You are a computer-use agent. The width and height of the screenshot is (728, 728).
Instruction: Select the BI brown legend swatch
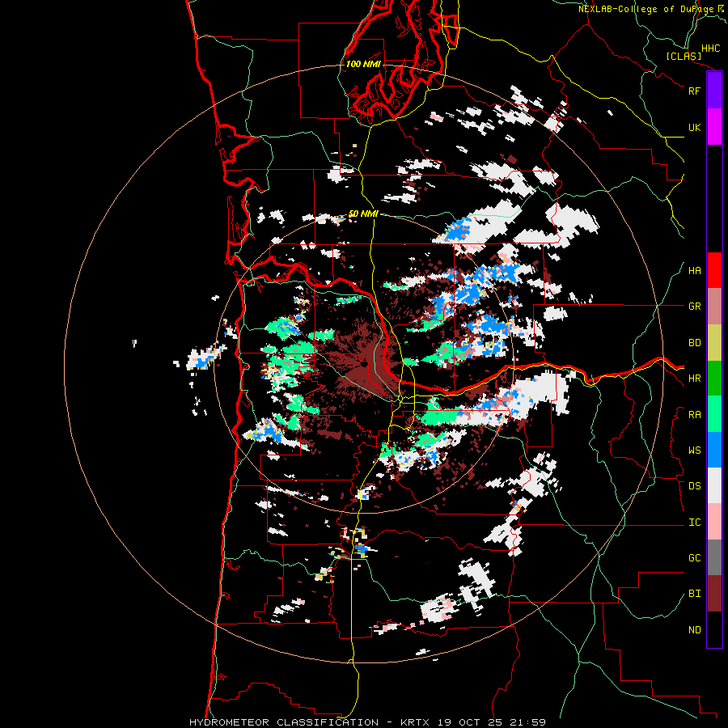[x=714, y=594]
